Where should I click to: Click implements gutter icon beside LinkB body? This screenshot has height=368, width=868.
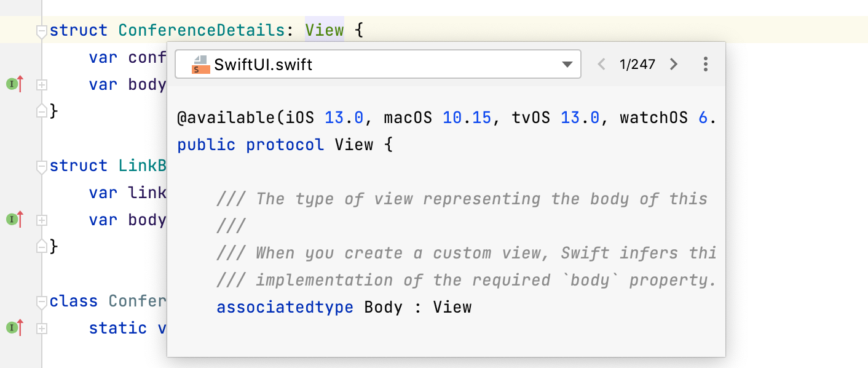(15, 219)
